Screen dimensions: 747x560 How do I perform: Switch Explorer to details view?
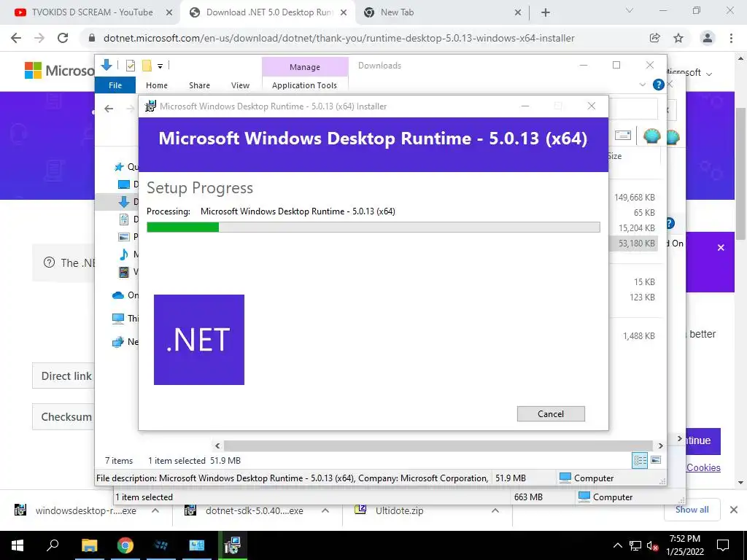point(640,460)
